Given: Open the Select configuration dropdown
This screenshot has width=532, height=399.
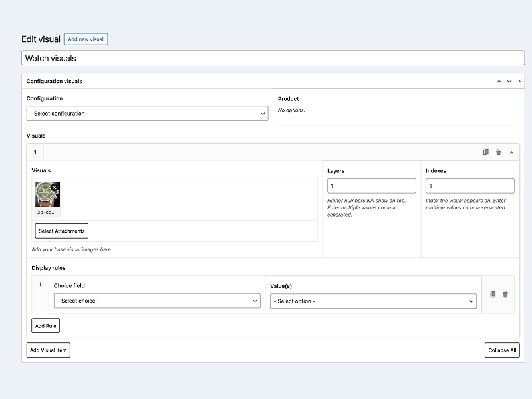Looking at the screenshot, I should coord(148,114).
